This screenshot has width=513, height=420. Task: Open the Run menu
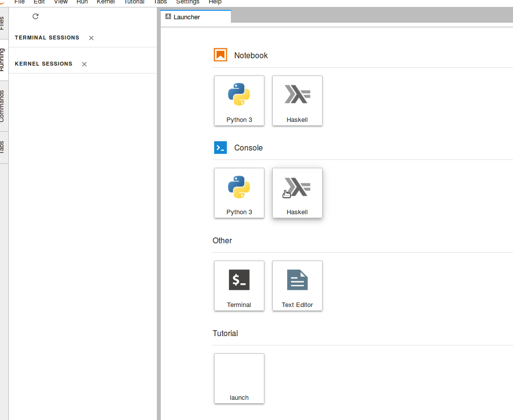(x=82, y=2)
